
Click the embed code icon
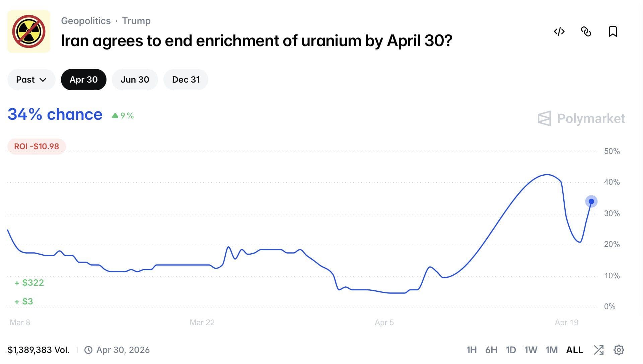coord(559,31)
